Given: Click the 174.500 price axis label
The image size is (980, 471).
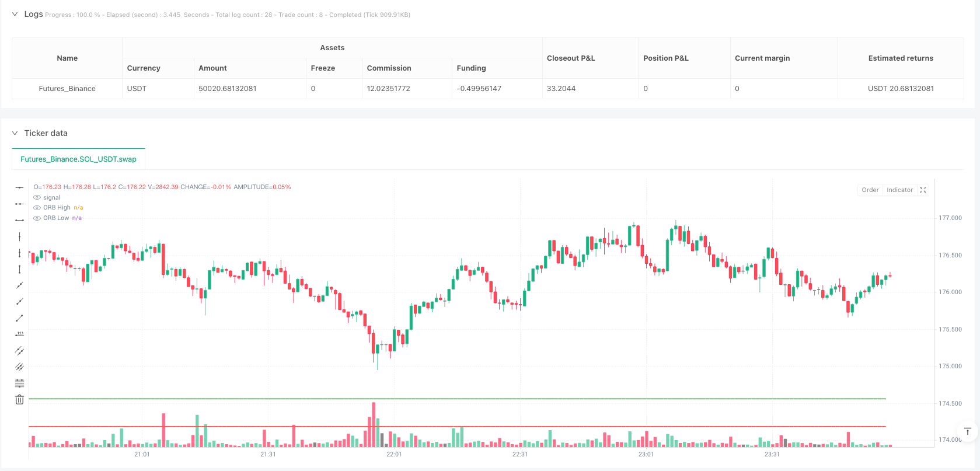Looking at the screenshot, I should click(950, 403).
